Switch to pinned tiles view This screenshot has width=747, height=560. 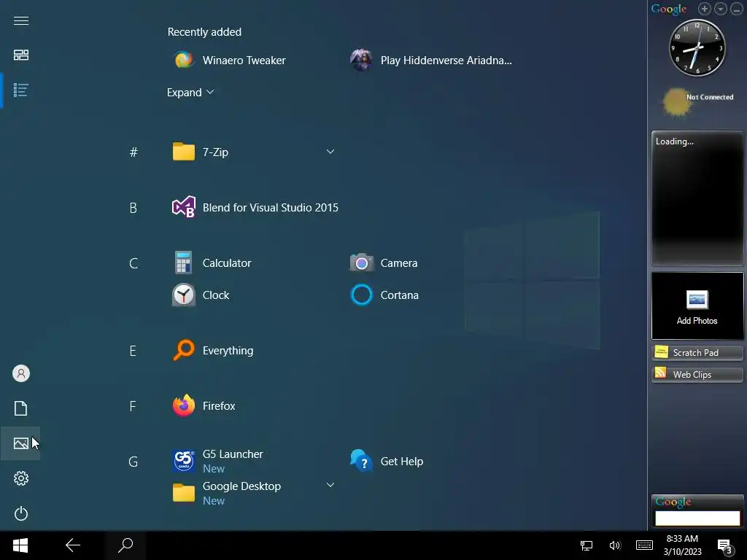21,55
